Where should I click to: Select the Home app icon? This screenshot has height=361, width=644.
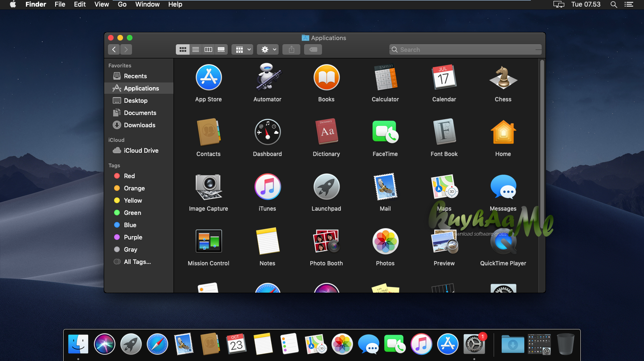(503, 132)
